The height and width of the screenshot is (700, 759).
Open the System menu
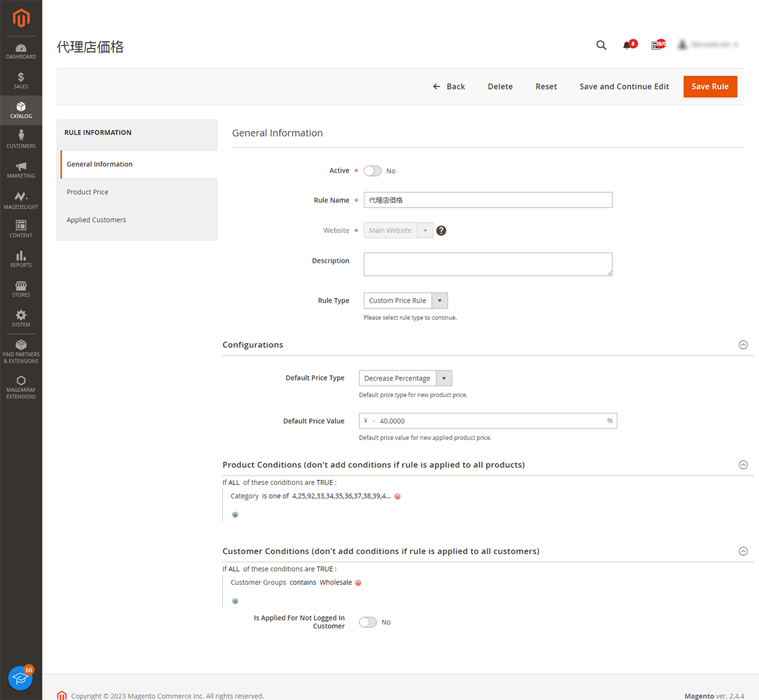21,319
